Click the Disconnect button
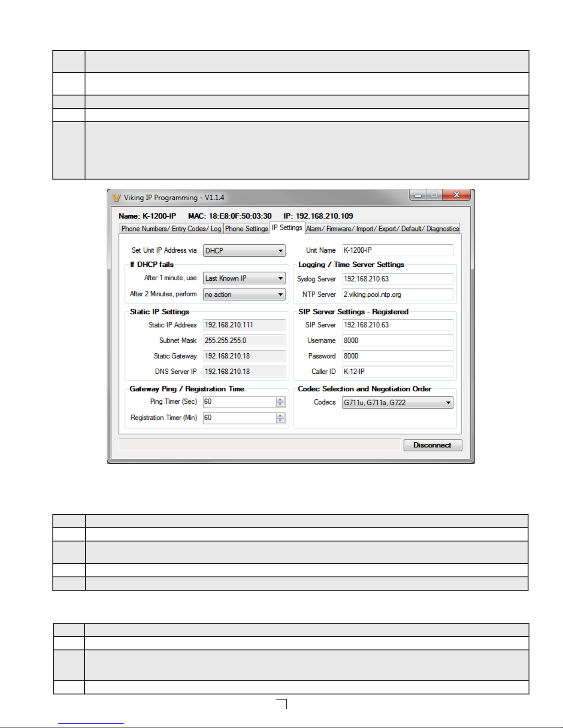This screenshot has width=563, height=728. coord(432,445)
